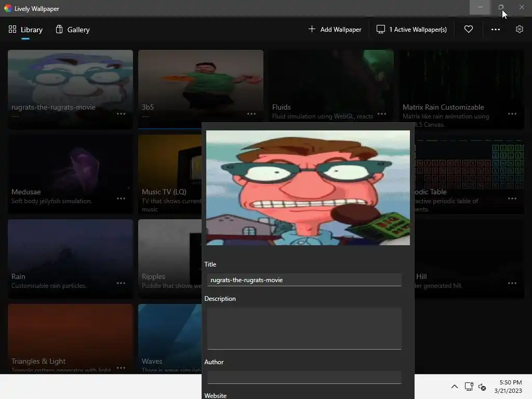
Task: Select the Waves wallpaper card
Action: click(170, 339)
